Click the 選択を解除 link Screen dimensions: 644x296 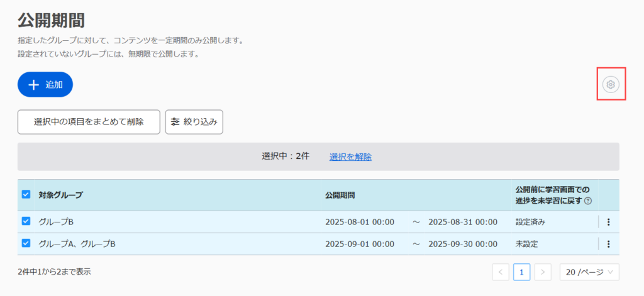pyautogui.click(x=350, y=156)
